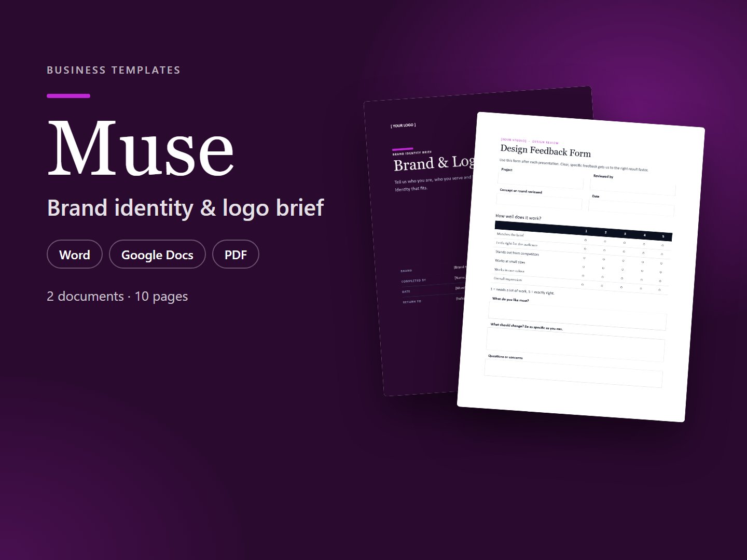Select rating 3 for 'Feels right for the audience'
Viewport: 747px width, 560px height.
(624, 251)
